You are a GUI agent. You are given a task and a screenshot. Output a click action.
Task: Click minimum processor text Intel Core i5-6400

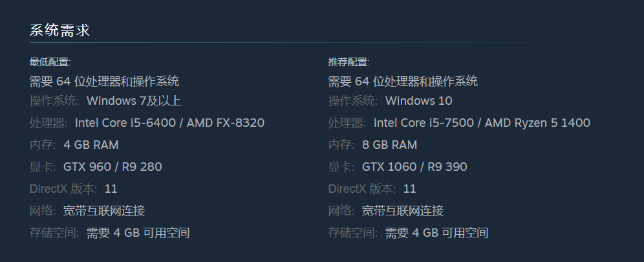point(125,123)
